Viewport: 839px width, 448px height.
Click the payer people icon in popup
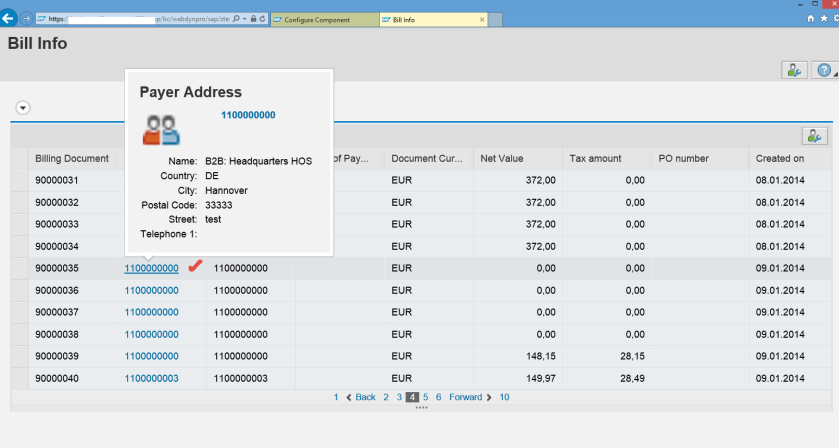(161, 130)
